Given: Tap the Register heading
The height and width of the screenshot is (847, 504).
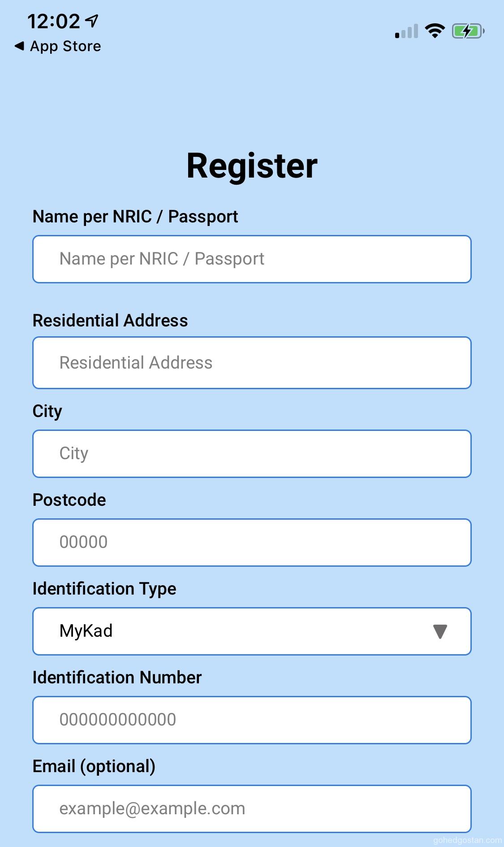Looking at the screenshot, I should click(252, 165).
